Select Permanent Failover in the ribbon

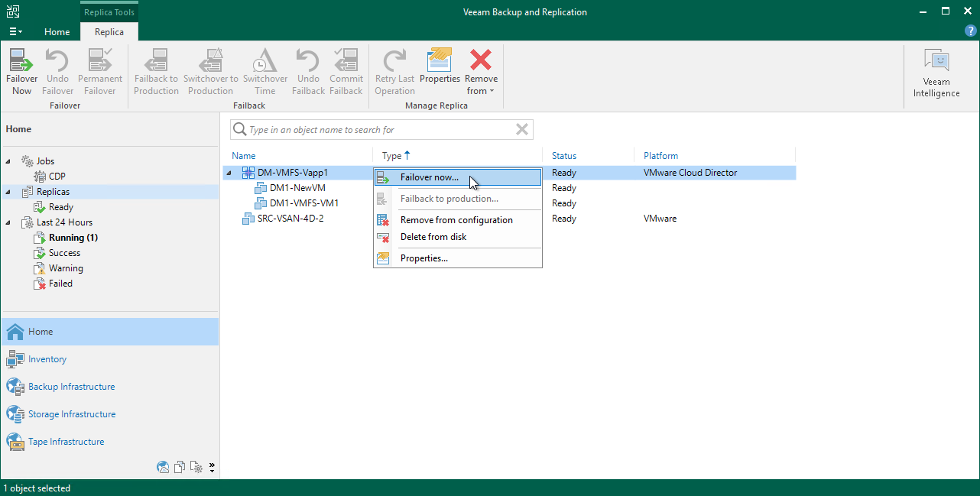click(x=99, y=71)
